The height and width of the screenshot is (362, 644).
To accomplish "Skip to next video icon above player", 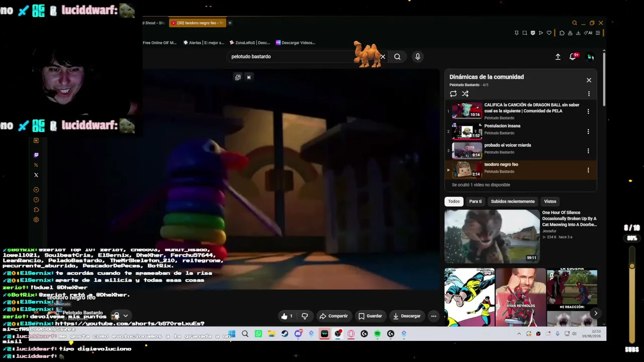I will pyautogui.click(x=249, y=77).
